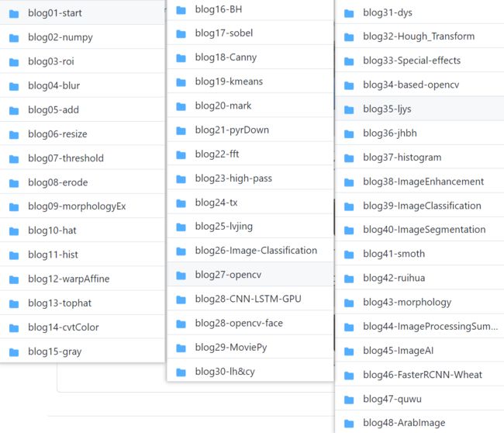
Task: Click the blog04-blur folder icon
Action: 14,86
